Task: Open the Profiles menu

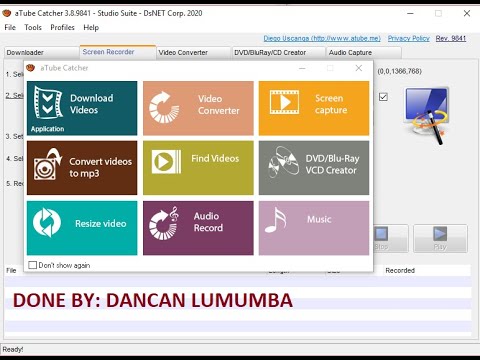Action: [x=62, y=27]
